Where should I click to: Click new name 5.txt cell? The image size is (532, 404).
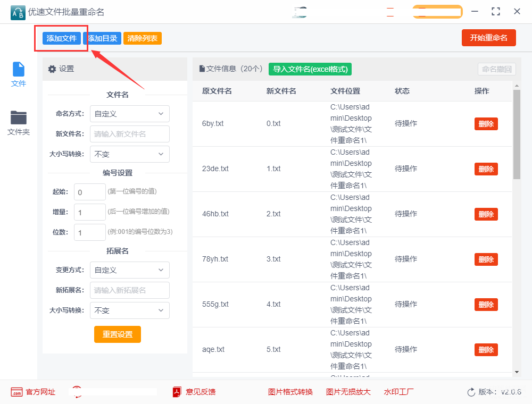[273, 349]
